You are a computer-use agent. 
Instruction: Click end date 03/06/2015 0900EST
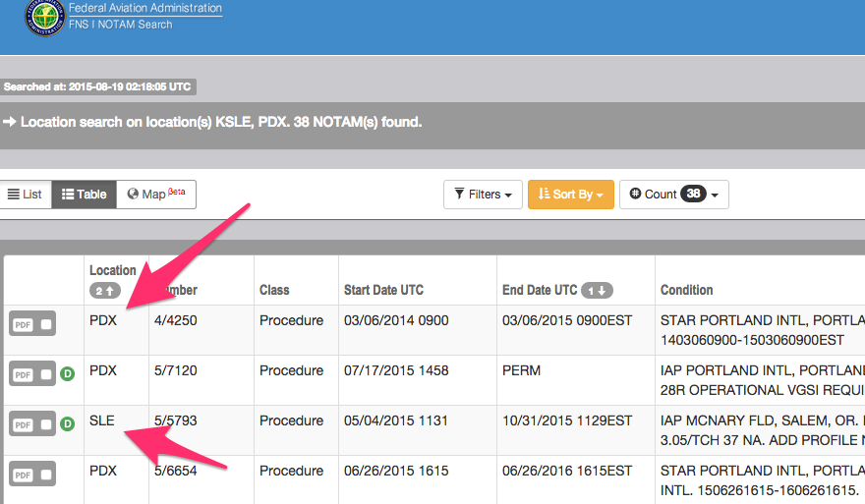coord(567,320)
